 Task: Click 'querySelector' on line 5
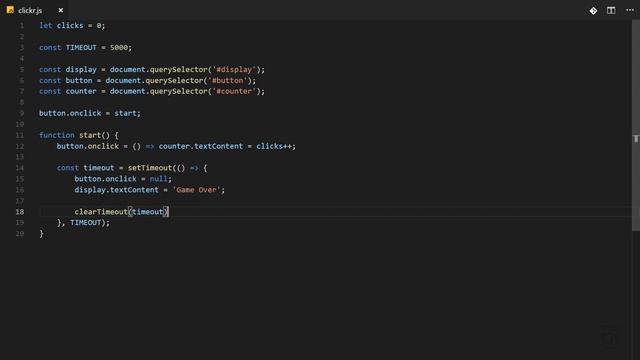pyautogui.click(x=179, y=69)
